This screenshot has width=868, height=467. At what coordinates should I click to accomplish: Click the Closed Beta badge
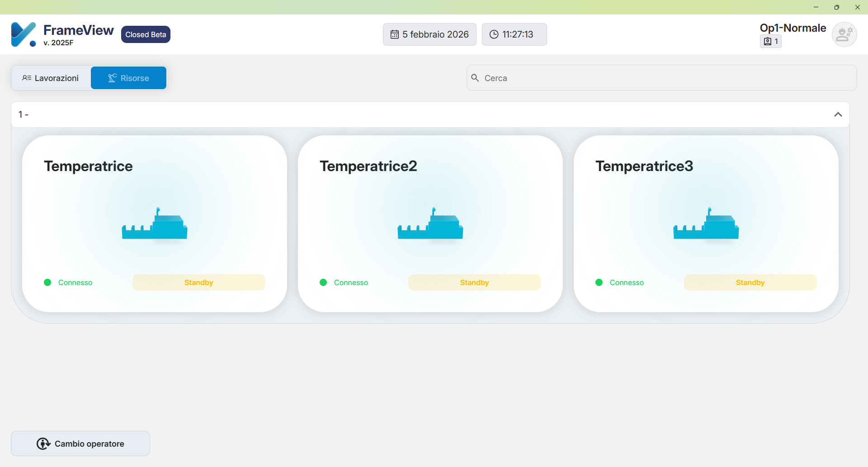pyautogui.click(x=146, y=34)
